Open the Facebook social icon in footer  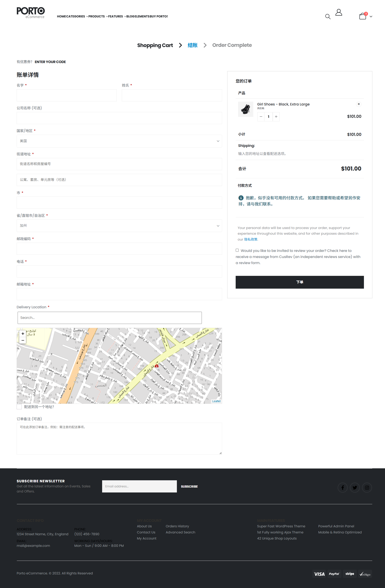[342, 487]
